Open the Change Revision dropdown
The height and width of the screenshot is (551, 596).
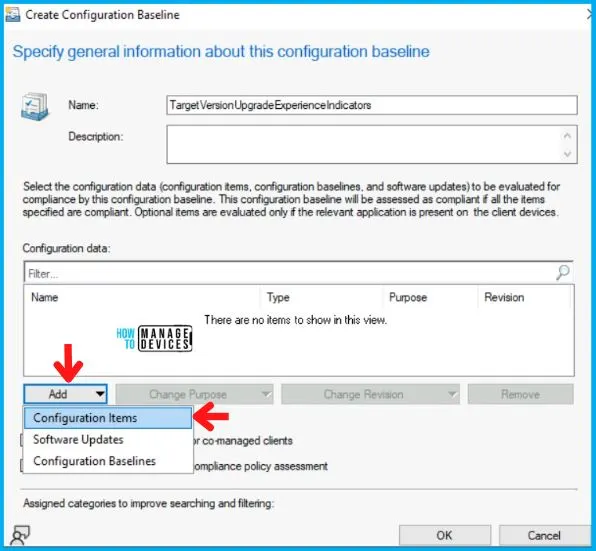pos(370,394)
